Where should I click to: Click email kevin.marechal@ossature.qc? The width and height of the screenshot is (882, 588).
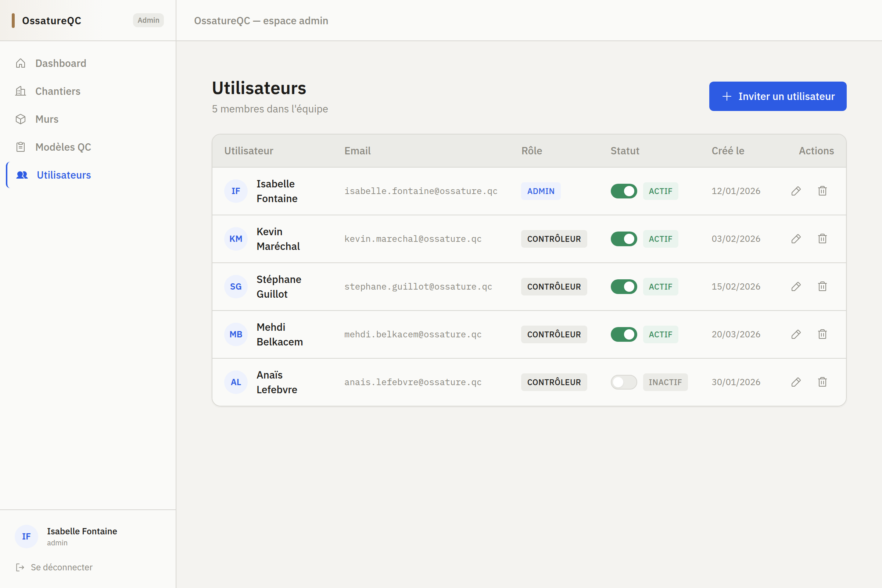point(413,239)
